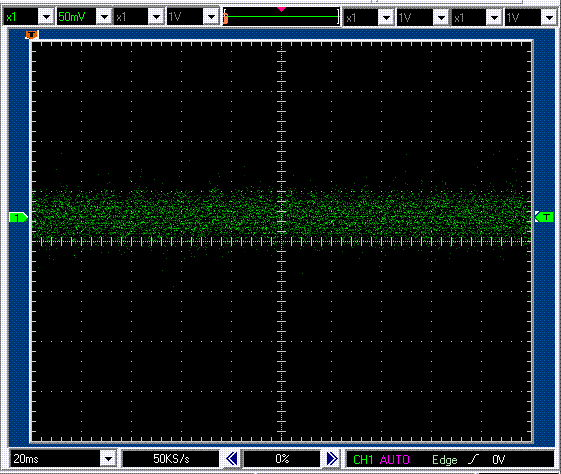Viewport: 561px width, 474px height.
Task: Click the 0V trigger level value
Action: tap(498, 459)
